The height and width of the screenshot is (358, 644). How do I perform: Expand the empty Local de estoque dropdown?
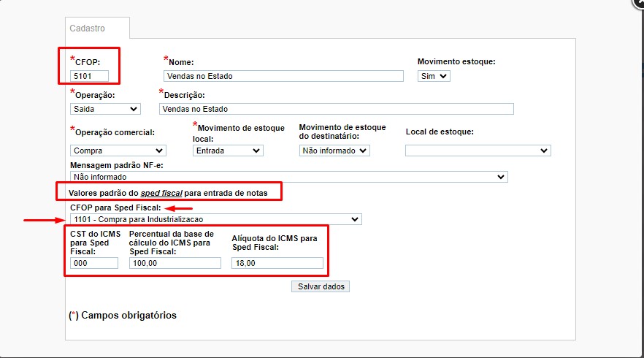[x=478, y=151]
